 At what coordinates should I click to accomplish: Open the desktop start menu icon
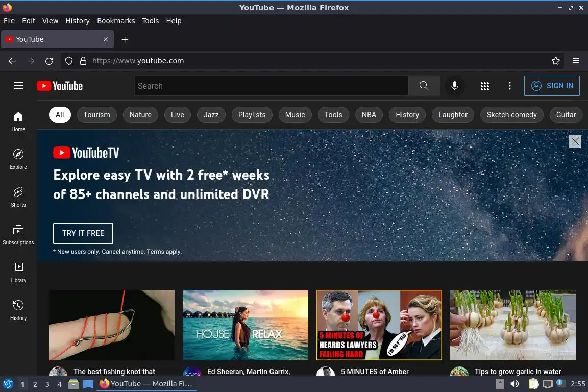[x=8, y=384]
